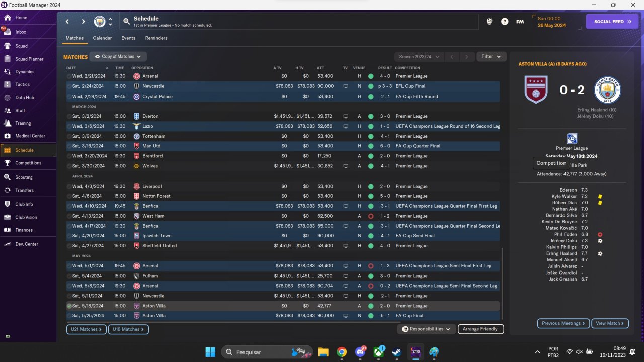This screenshot has width=644, height=362.
Task: Open the Filter dropdown
Action: coord(491,57)
